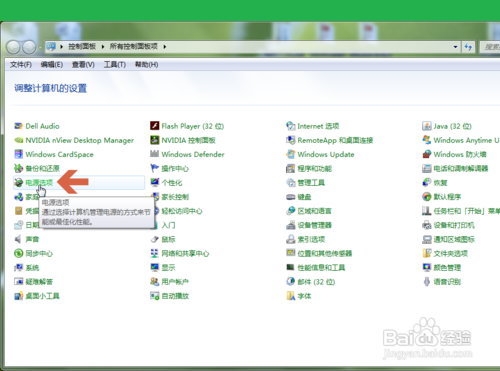Open the 查看(V) menu
This screenshot has width=500, height=371.
[x=83, y=64]
